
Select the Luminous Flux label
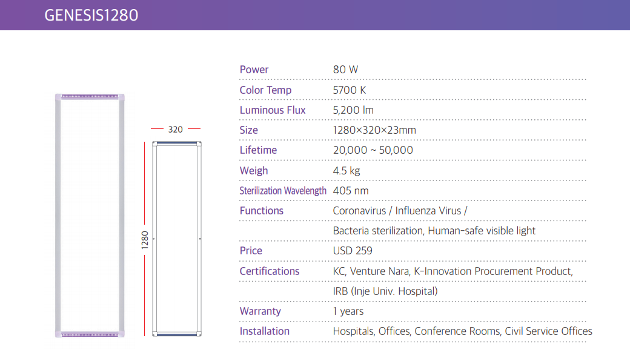pyautogui.click(x=273, y=110)
